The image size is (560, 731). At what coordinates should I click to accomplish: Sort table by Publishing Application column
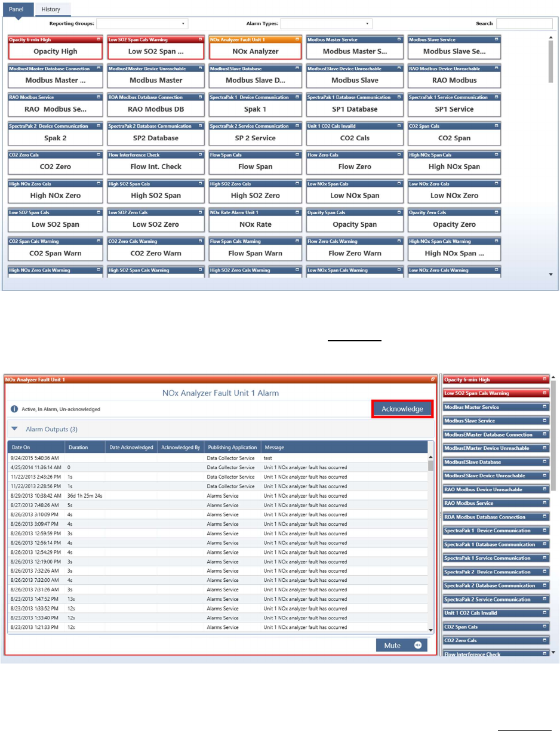233,447
